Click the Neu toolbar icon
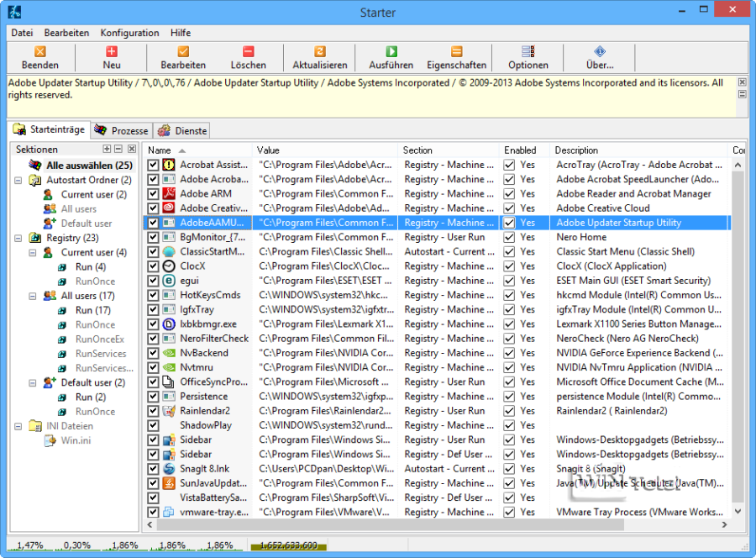This screenshot has height=558, width=756. point(112,52)
